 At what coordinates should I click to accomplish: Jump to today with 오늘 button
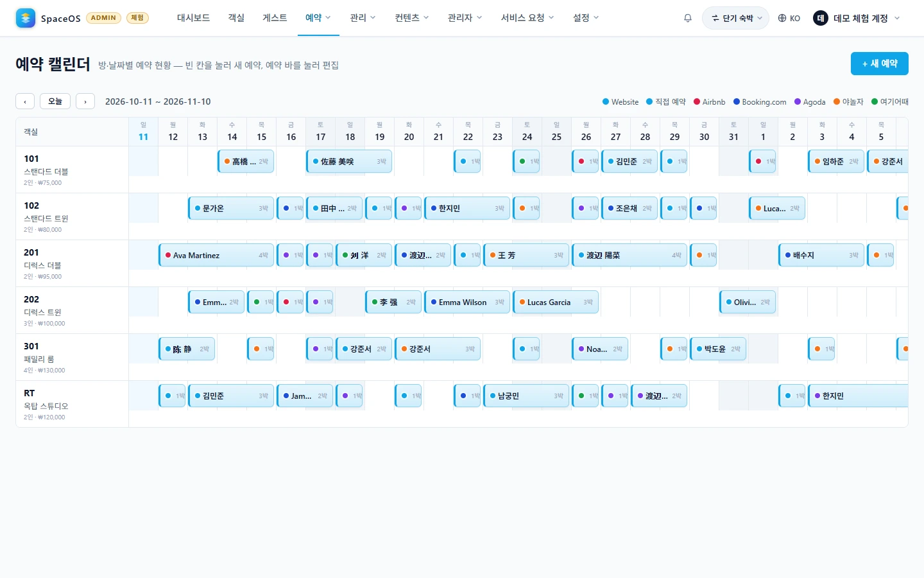click(55, 101)
